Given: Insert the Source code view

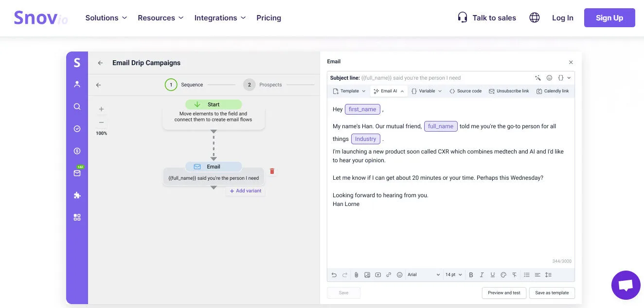Looking at the screenshot, I should coord(465,91).
